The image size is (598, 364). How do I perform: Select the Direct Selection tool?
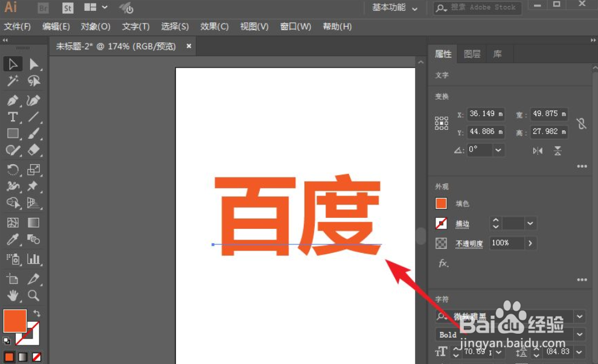[x=34, y=64]
